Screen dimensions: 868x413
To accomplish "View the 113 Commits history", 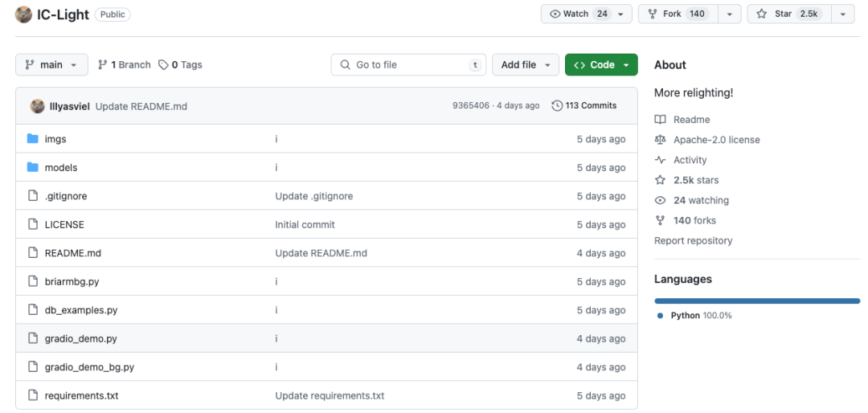I will point(584,106).
